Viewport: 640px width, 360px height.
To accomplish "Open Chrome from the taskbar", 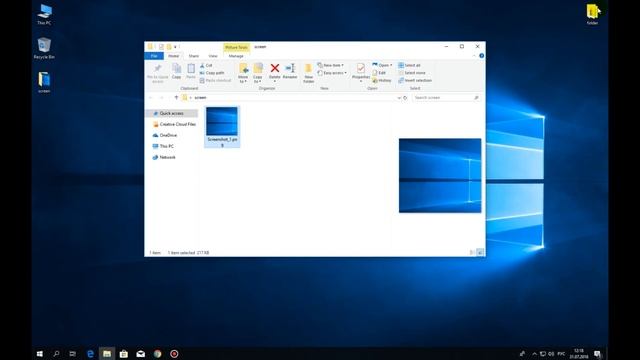I will (157, 353).
